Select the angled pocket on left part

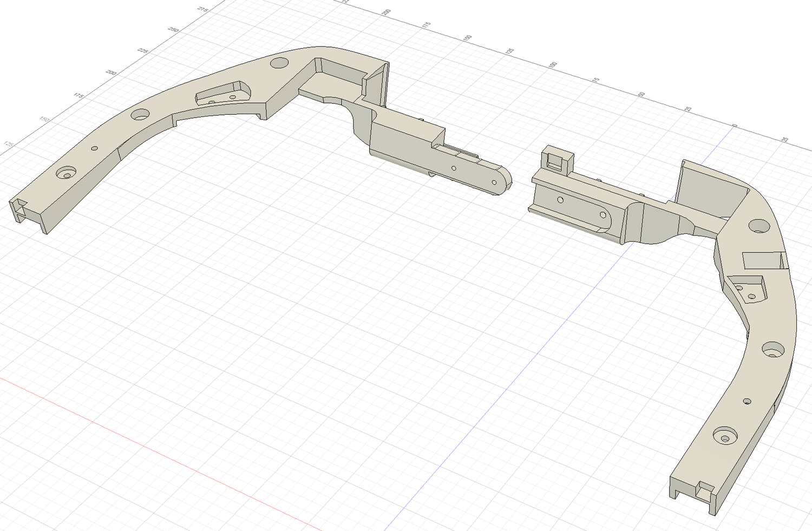click(223, 93)
